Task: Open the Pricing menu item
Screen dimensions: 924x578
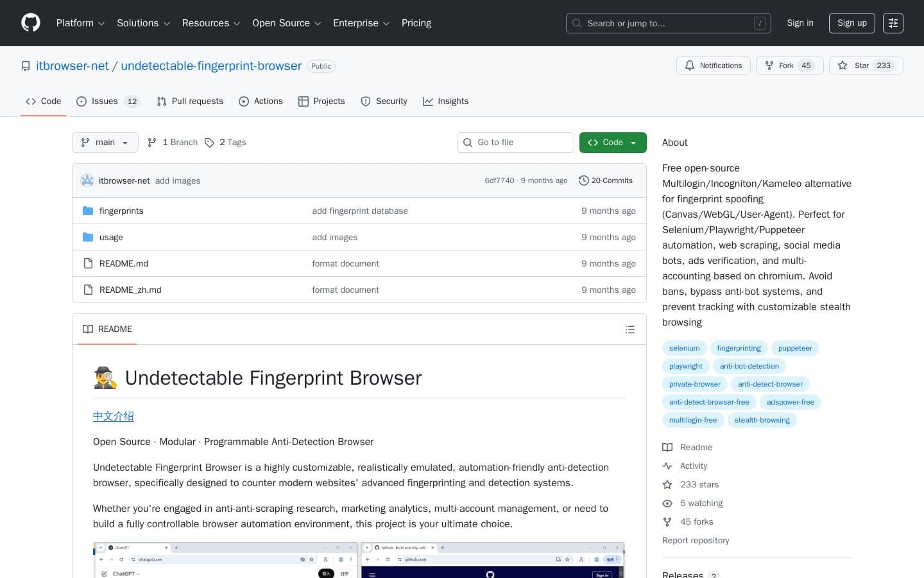Action: point(416,23)
